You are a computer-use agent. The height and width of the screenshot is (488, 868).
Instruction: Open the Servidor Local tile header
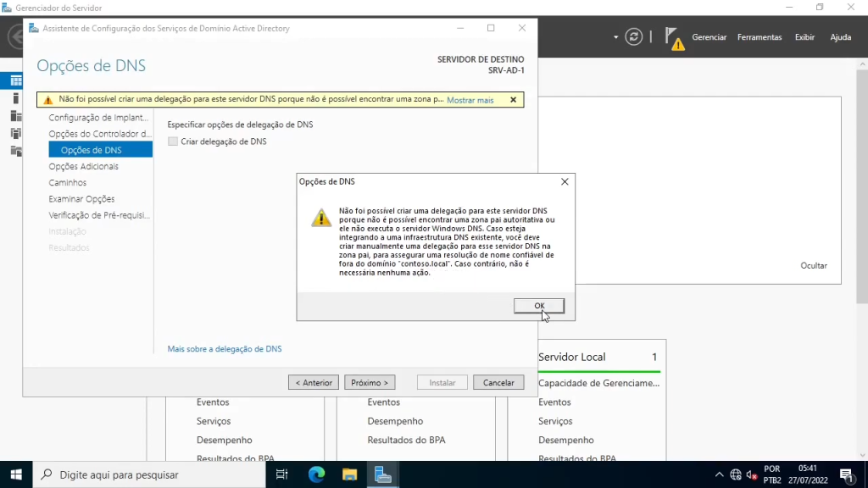click(x=572, y=357)
